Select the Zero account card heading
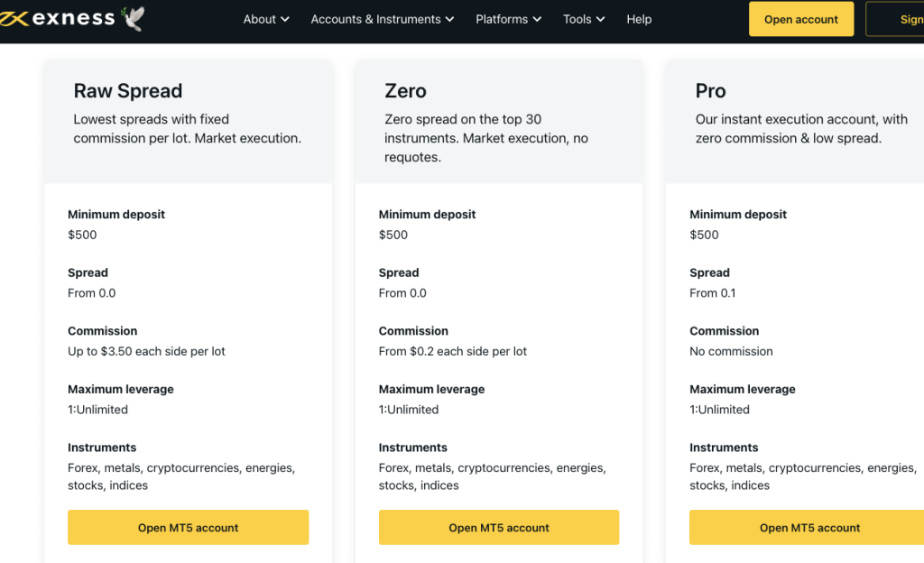This screenshot has height=563, width=924. 405,91
